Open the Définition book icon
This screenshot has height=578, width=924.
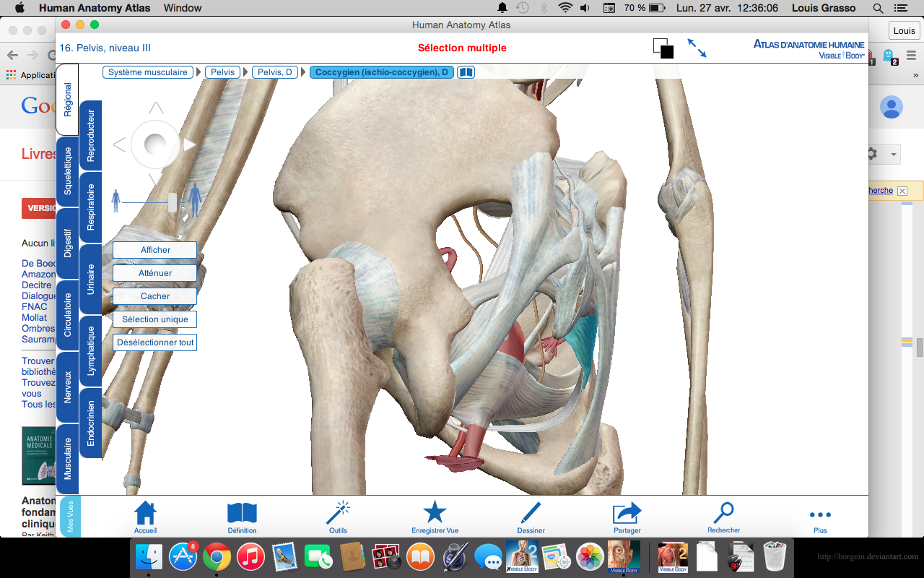pos(242,514)
